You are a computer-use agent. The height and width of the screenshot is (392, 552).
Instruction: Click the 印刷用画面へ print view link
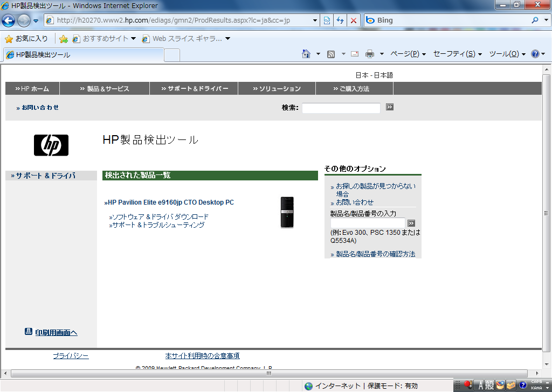click(x=56, y=333)
